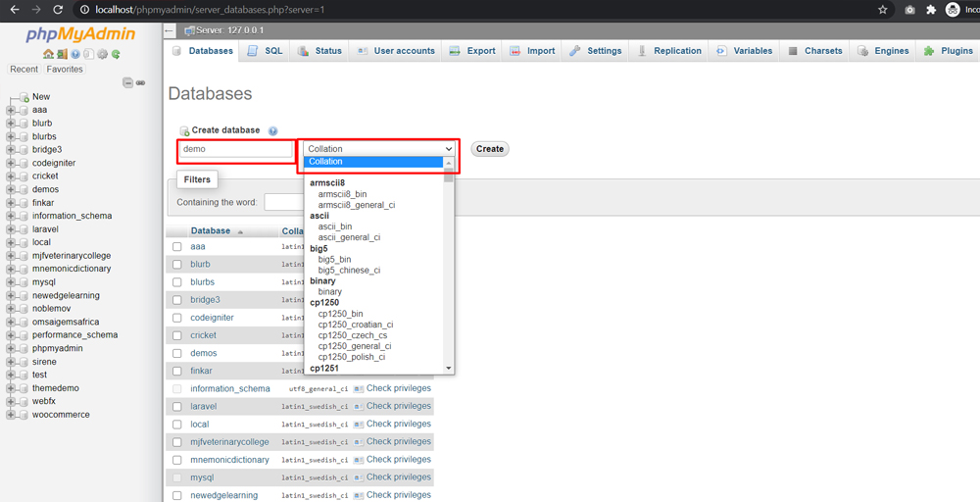Pick cp1250_czech_cs collation option
Viewport: 980px width, 502px height.
click(x=353, y=335)
